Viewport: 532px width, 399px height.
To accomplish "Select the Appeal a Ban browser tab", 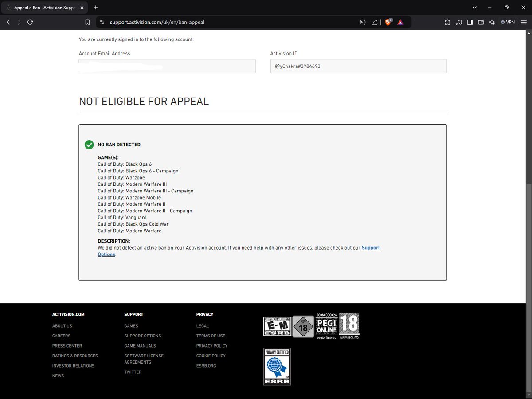I will point(44,8).
